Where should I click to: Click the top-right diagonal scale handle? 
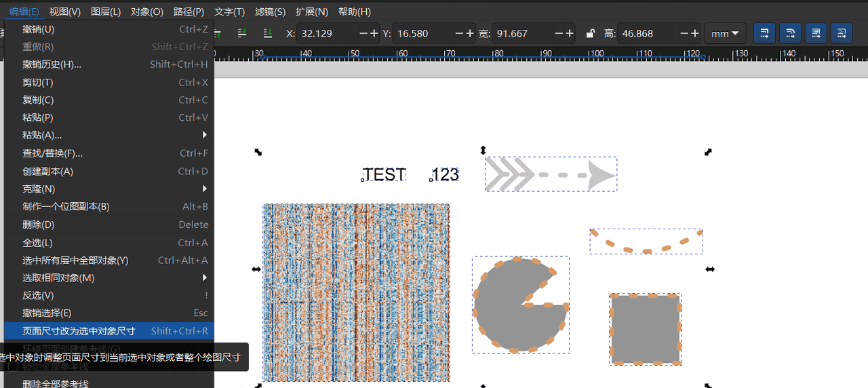[708, 153]
